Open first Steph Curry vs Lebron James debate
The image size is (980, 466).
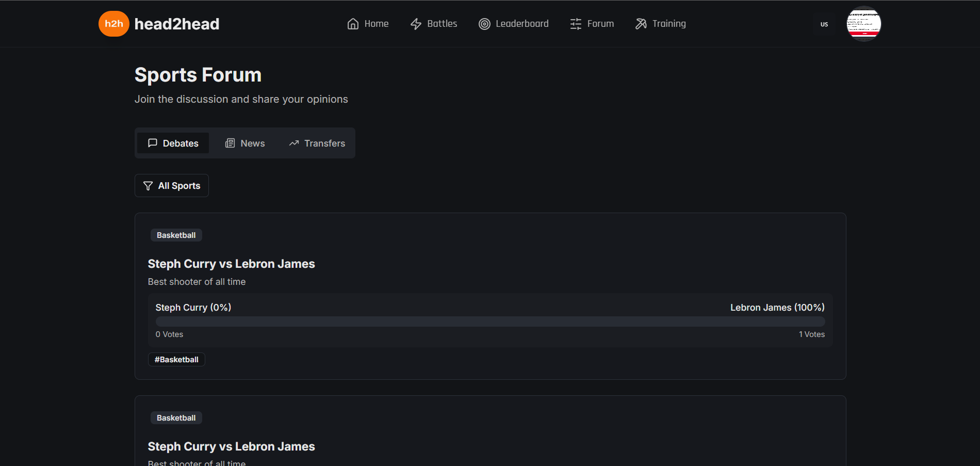(x=231, y=264)
